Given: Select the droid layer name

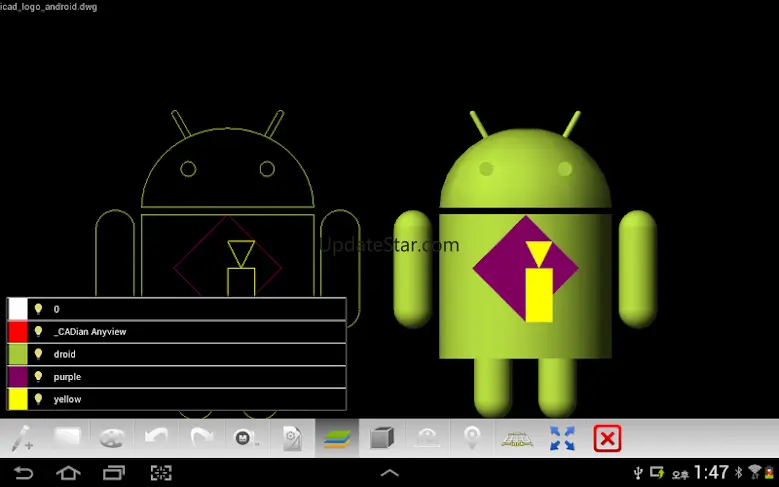Looking at the screenshot, I should (x=65, y=354).
